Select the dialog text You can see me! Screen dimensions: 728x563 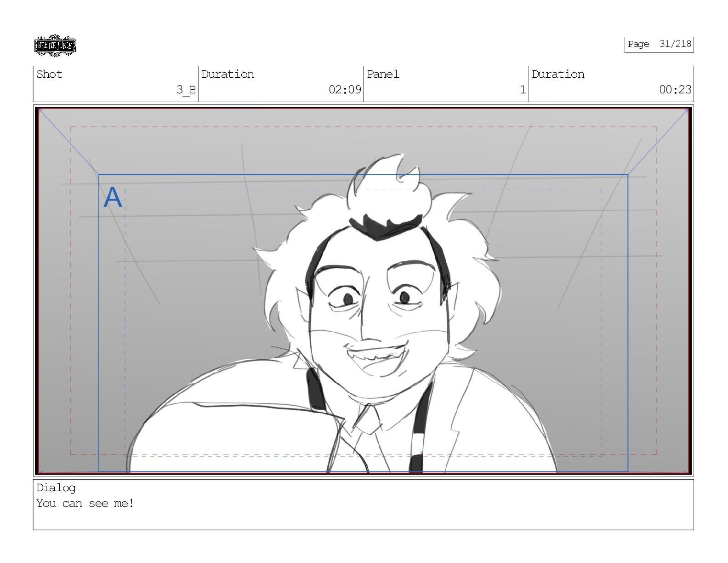click(85, 503)
